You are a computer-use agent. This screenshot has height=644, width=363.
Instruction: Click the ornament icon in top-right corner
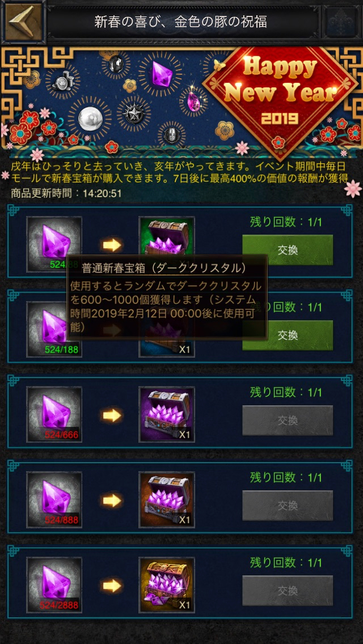point(340,22)
